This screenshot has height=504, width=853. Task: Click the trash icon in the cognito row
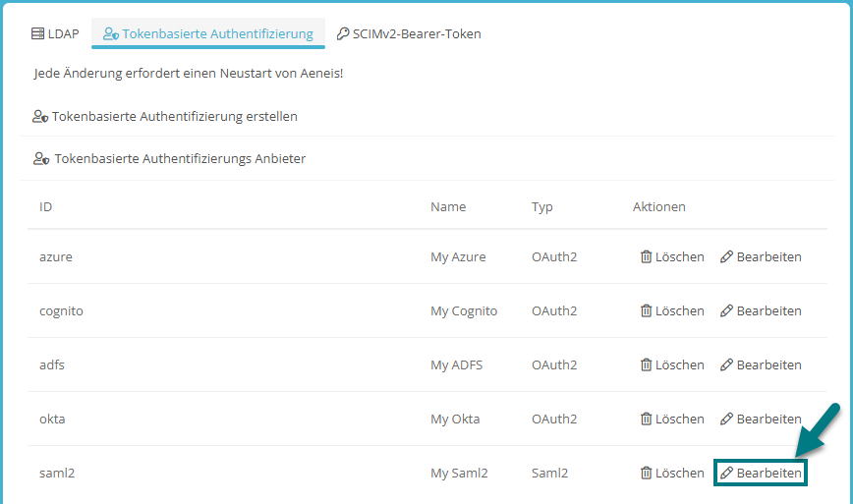(x=646, y=310)
